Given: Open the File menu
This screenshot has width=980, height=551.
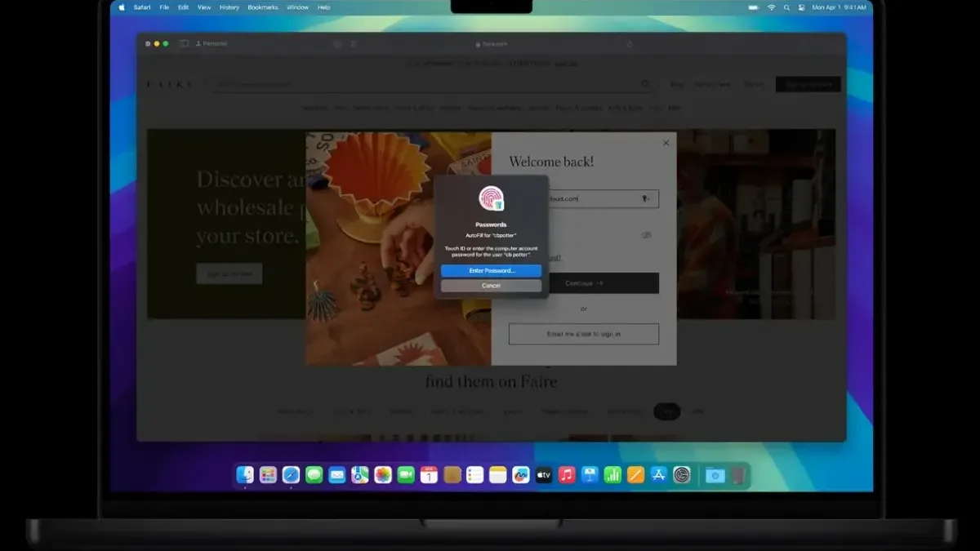Looking at the screenshot, I should coord(164,7).
